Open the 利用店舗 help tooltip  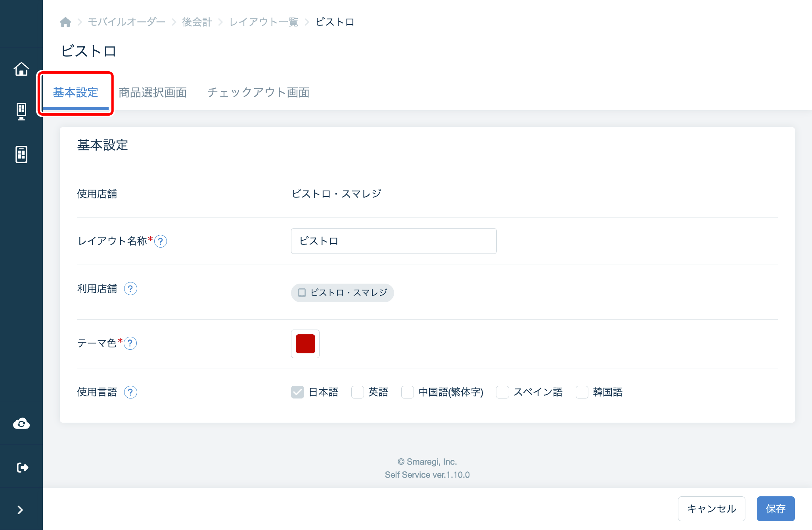pos(131,289)
